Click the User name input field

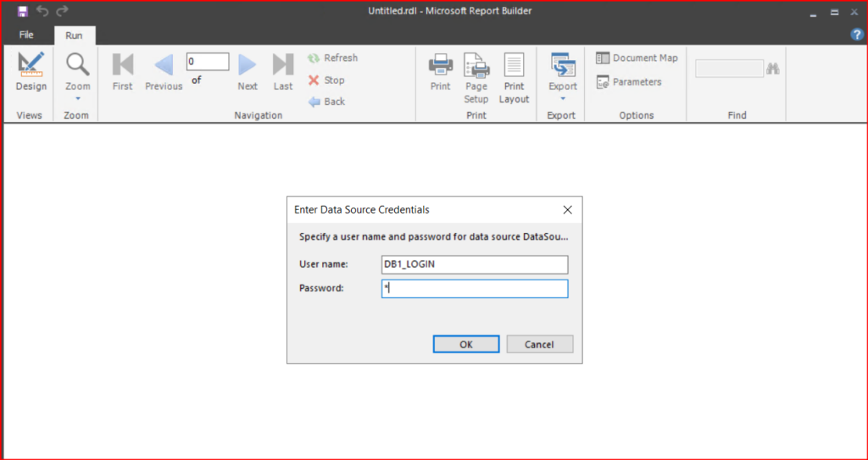pyautogui.click(x=474, y=264)
